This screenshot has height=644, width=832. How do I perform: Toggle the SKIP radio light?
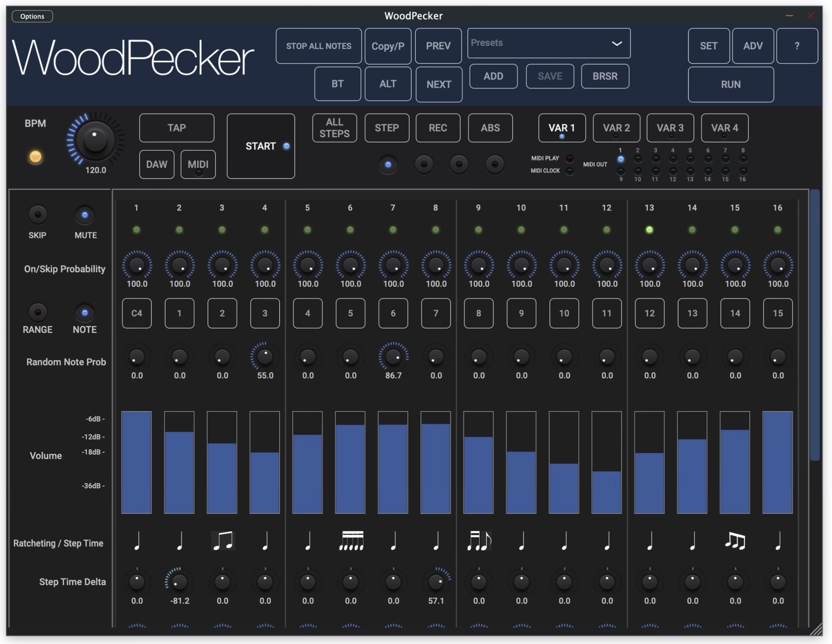pos(38,215)
